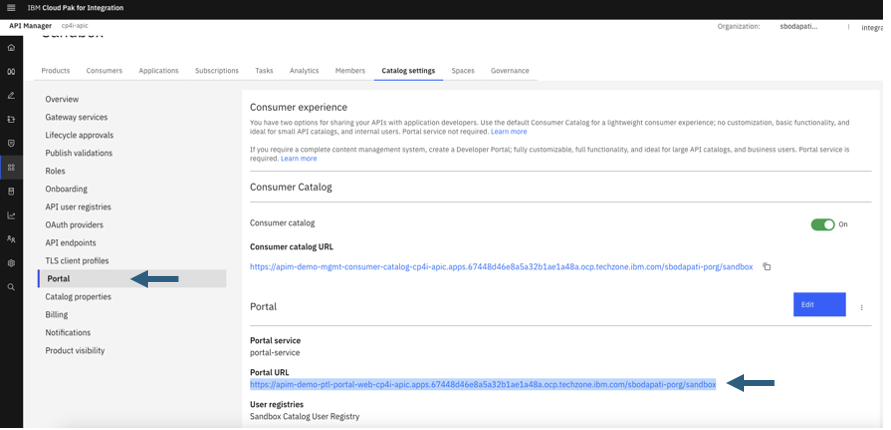
Task: Open the Consumer catalog URL link
Action: [502, 267]
